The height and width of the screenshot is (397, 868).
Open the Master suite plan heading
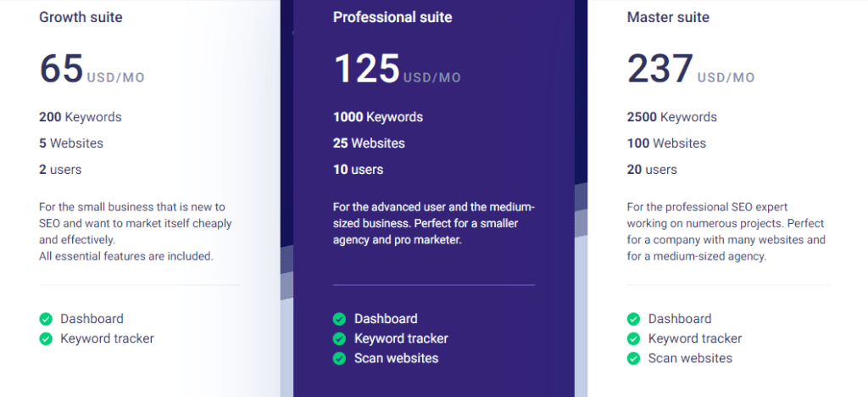(x=668, y=17)
